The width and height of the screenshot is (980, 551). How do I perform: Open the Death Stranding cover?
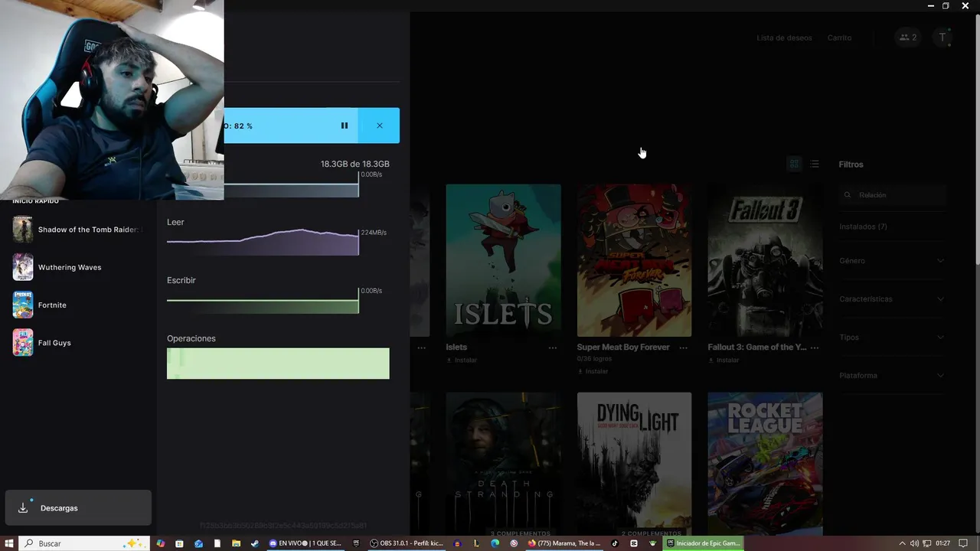coord(503,464)
